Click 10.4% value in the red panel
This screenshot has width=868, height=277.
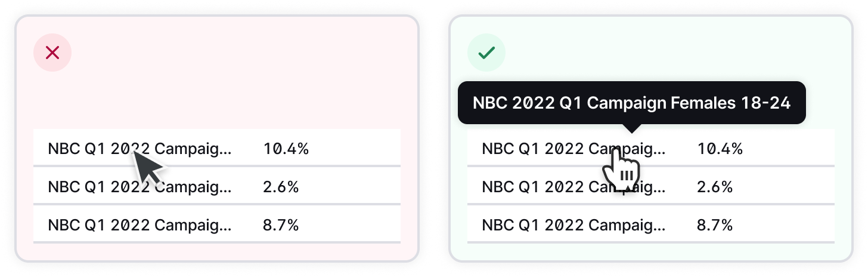click(x=286, y=149)
